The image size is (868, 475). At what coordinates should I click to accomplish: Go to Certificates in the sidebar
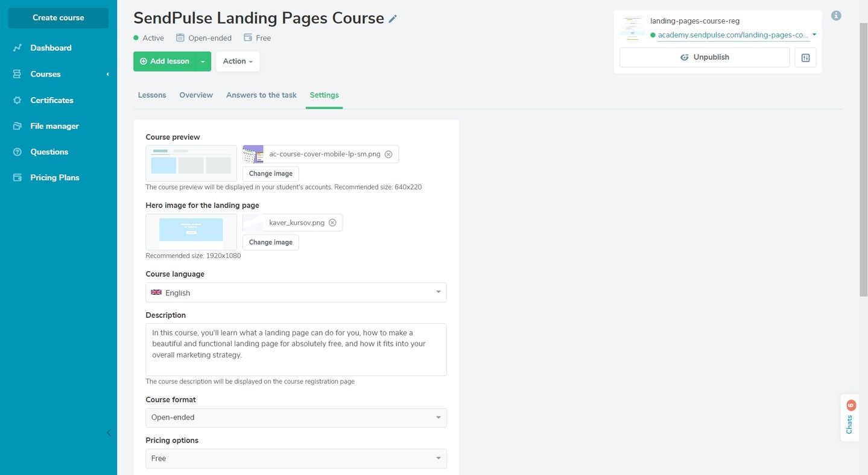point(52,100)
